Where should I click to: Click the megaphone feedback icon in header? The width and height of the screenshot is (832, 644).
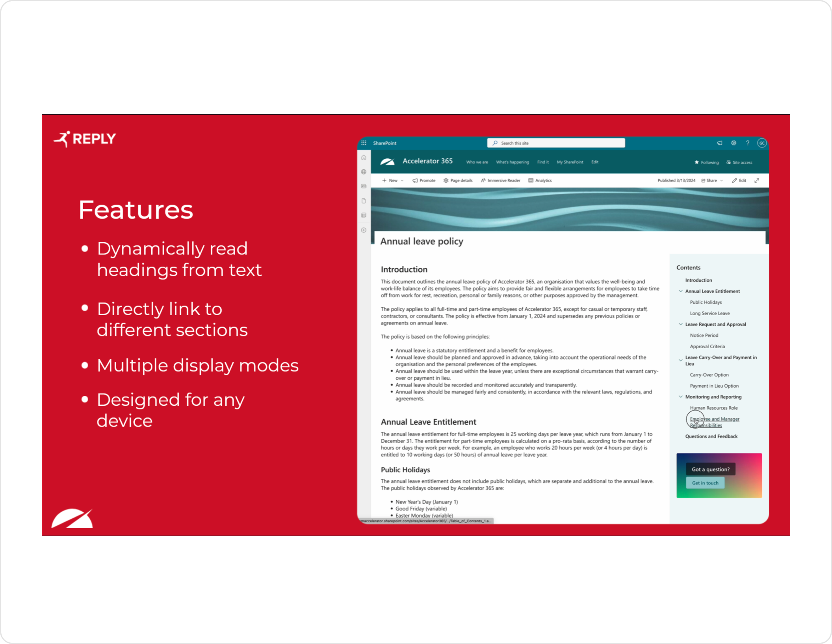[719, 143]
